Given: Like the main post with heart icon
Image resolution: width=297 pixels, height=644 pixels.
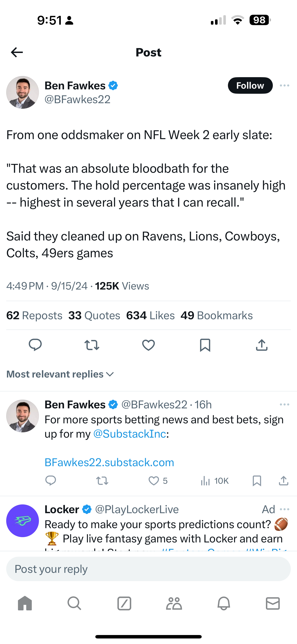Looking at the screenshot, I should (x=148, y=345).
